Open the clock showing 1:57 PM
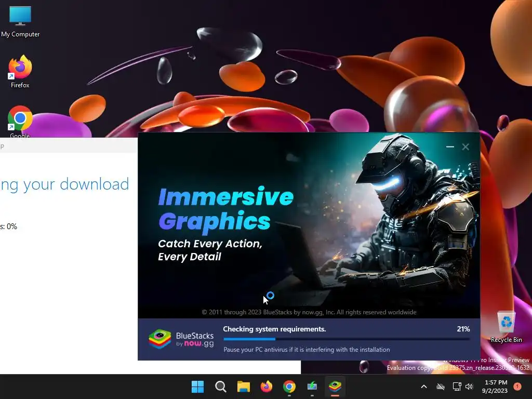Viewport: 532px width, 399px height. tap(495, 387)
